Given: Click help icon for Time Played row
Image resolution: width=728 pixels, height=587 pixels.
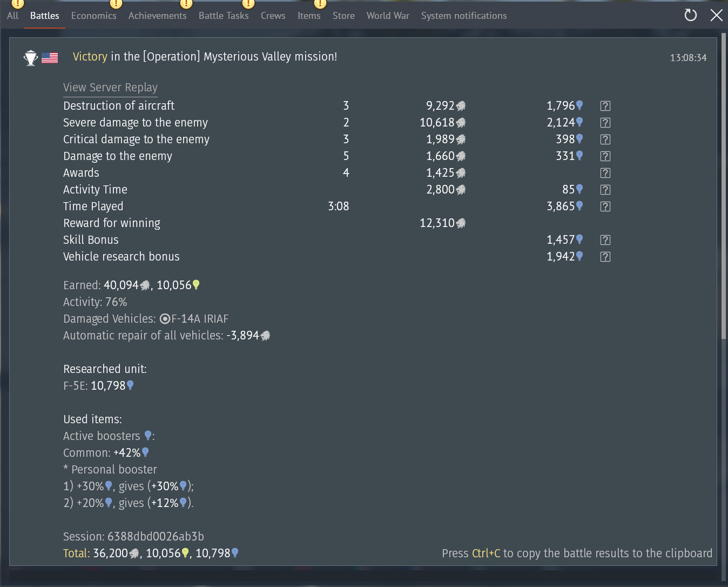Looking at the screenshot, I should (605, 206).
